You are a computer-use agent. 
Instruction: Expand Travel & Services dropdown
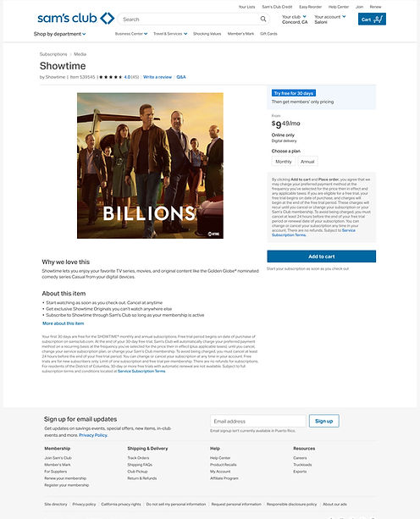(170, 34)
